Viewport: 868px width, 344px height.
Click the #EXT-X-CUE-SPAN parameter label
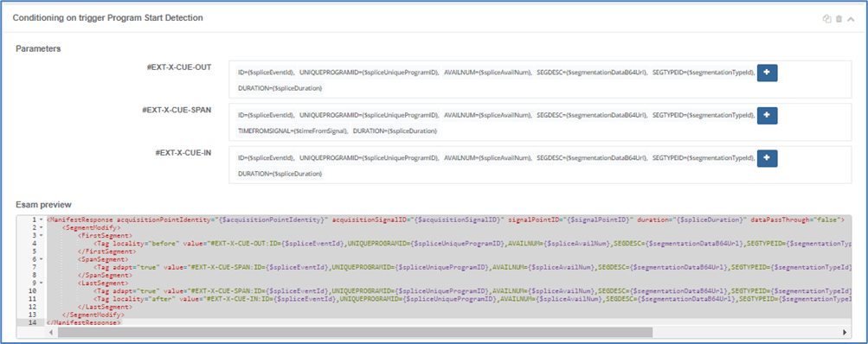(x=177, y=110)
